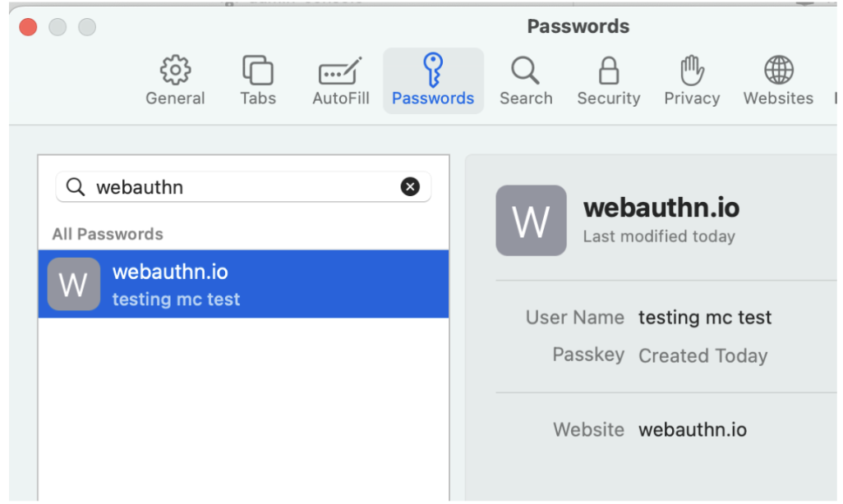Click the 'User Name' field label
Viewport: 843px width, 504px height.
574,318
